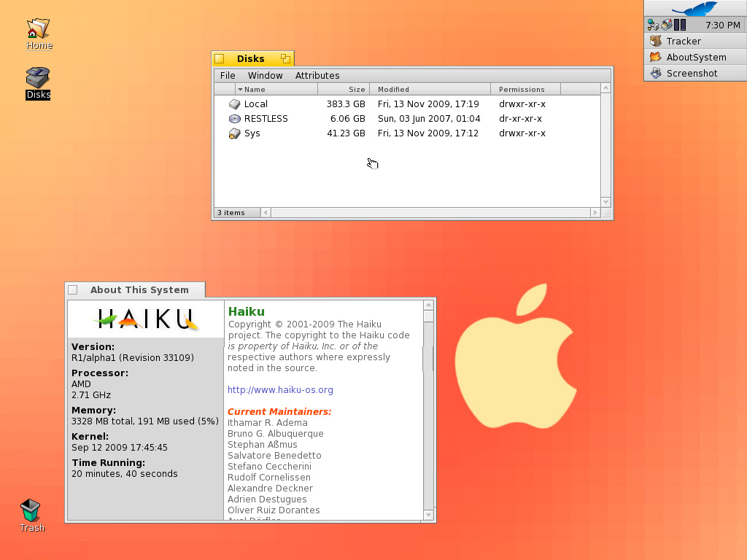The image size is (747, 560).
Task: Open the Deskbar blue feather menu
Action: click(695, 9)
